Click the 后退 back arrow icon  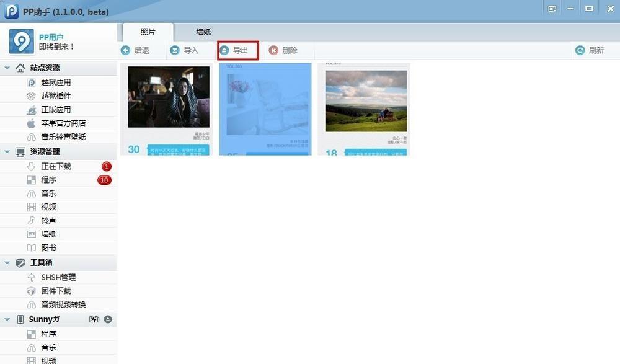[x=125, y=50]
